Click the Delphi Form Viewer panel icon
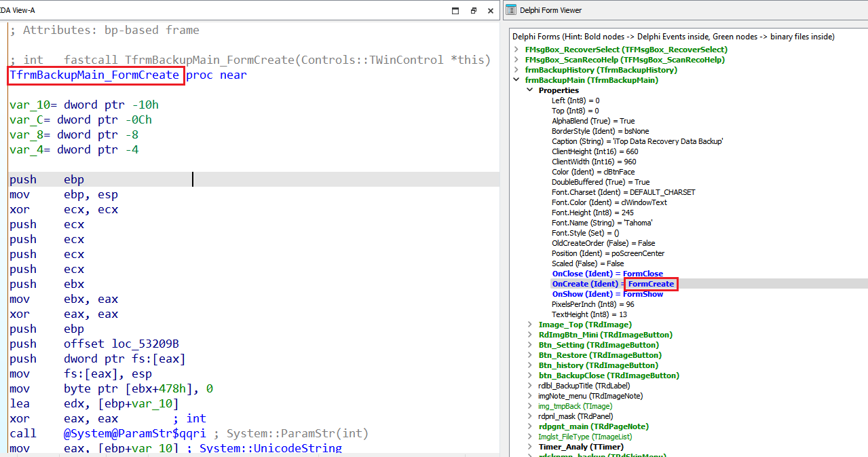 [x=510, y=10]
